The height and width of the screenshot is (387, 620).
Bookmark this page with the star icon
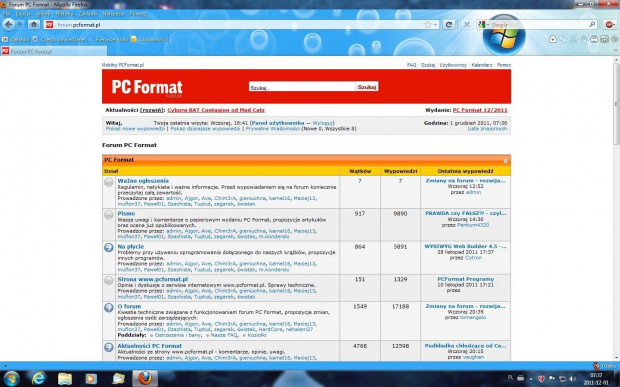pos(428,25)
